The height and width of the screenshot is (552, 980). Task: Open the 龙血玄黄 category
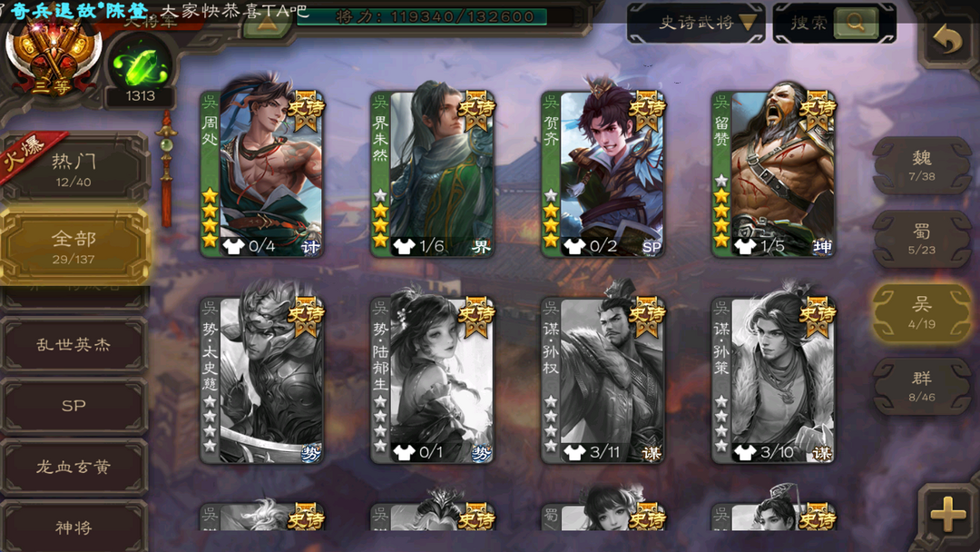(73, 467)
